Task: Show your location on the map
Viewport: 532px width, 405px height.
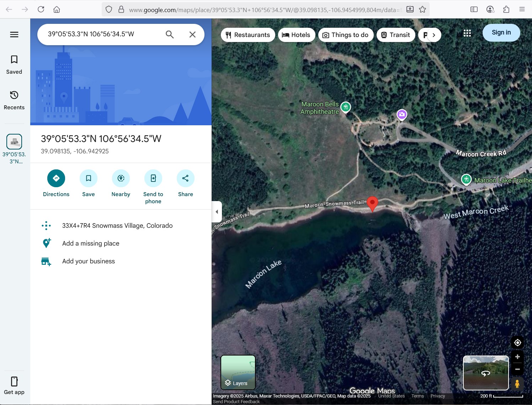Action: 517,342
